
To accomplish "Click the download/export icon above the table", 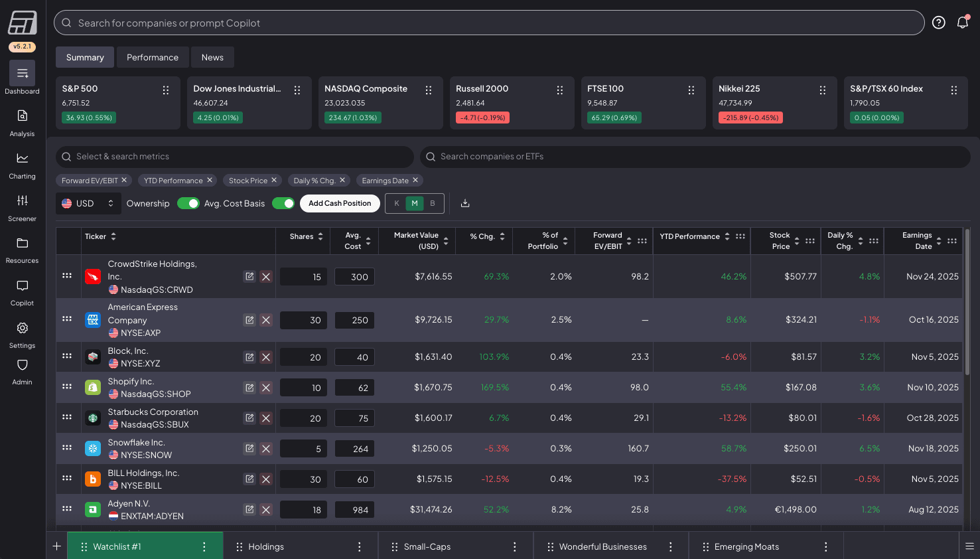I will point(464,203).
